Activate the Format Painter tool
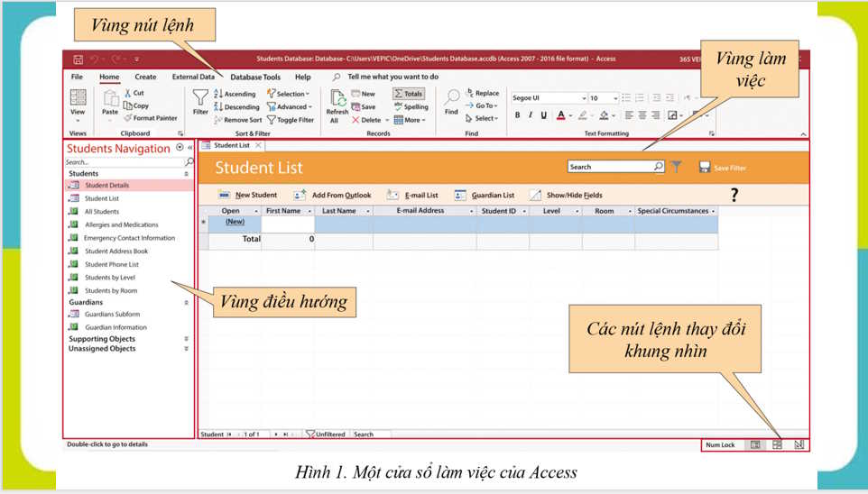The height and width of the screenshot is (494, 868). (x=151, y=118)
